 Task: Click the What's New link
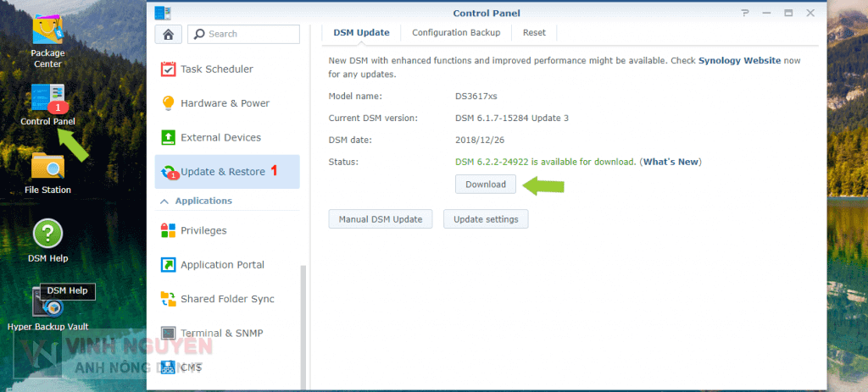point(670,162)
